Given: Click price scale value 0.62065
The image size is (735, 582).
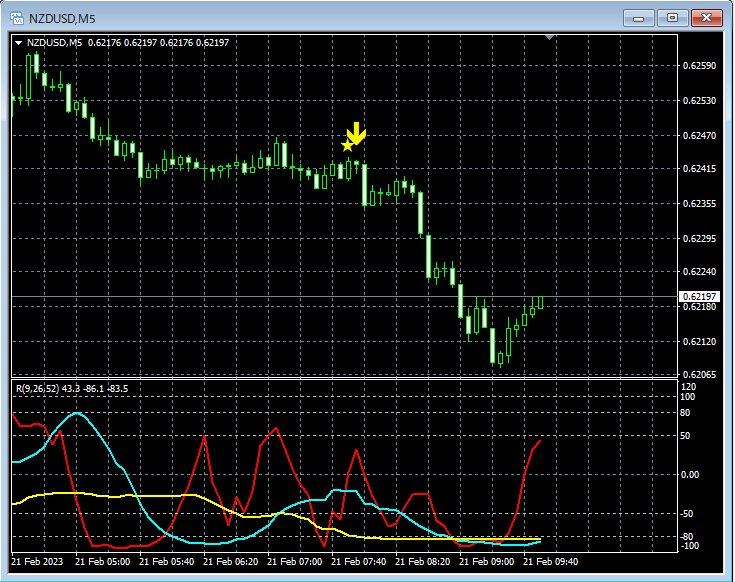Looking at the screenshot, I should [x=699, y=374].
